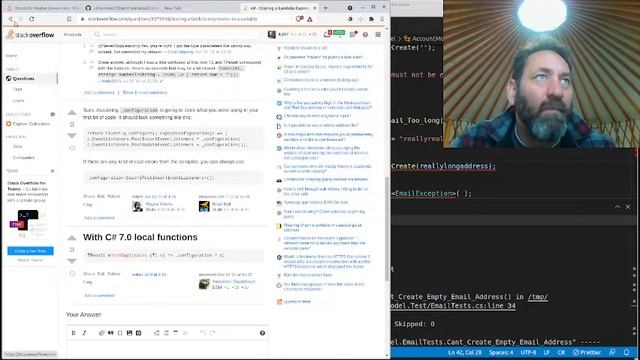Viewport: 640px width, 360px height.
Task: Insert a hyperlink using the editor link icon
Action: [x=102, y=333]
